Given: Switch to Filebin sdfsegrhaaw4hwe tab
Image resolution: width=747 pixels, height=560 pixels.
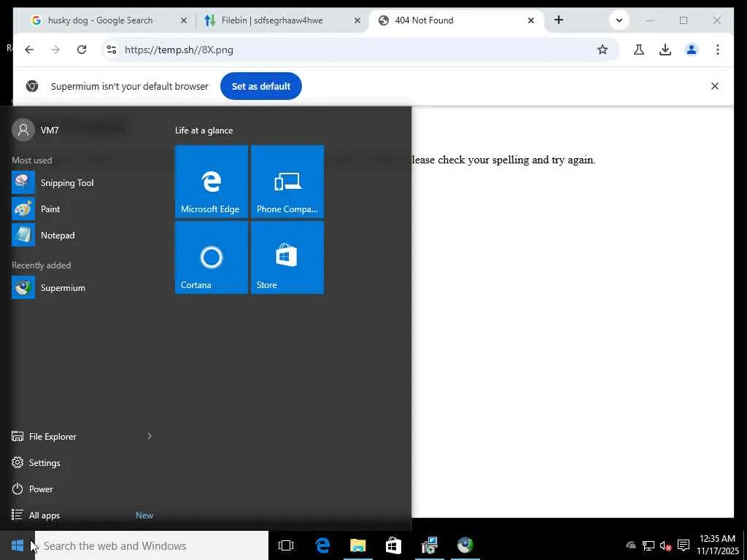Looking at the screenshot, I should [x=263, y=20].
